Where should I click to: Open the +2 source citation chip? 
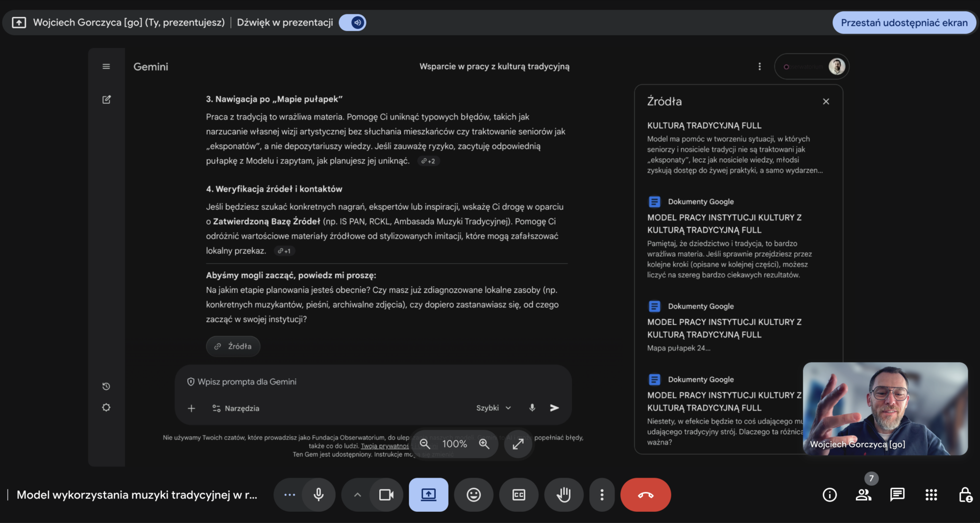click(x=428, y=161)
